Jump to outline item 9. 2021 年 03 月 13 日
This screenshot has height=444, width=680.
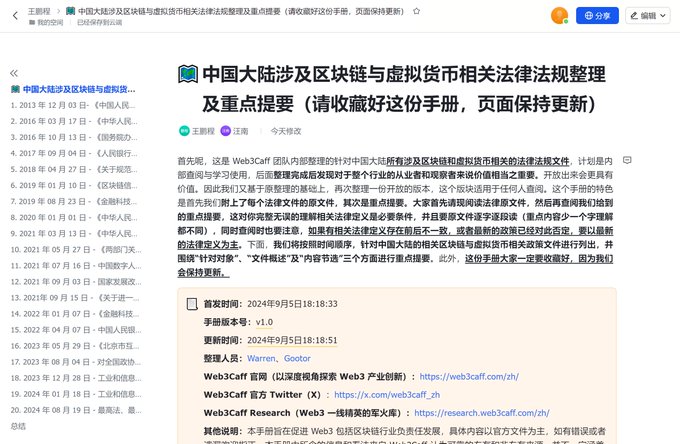point(74,234)
